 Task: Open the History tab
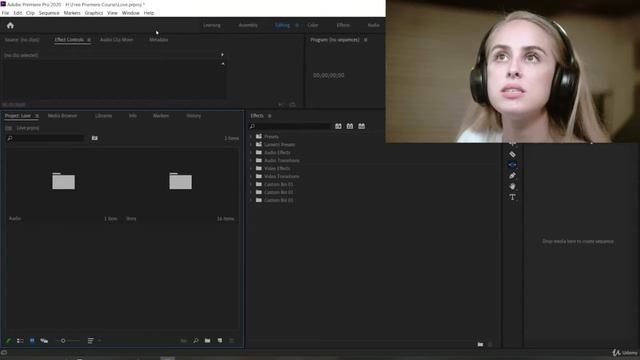click(x=193, y=116)
